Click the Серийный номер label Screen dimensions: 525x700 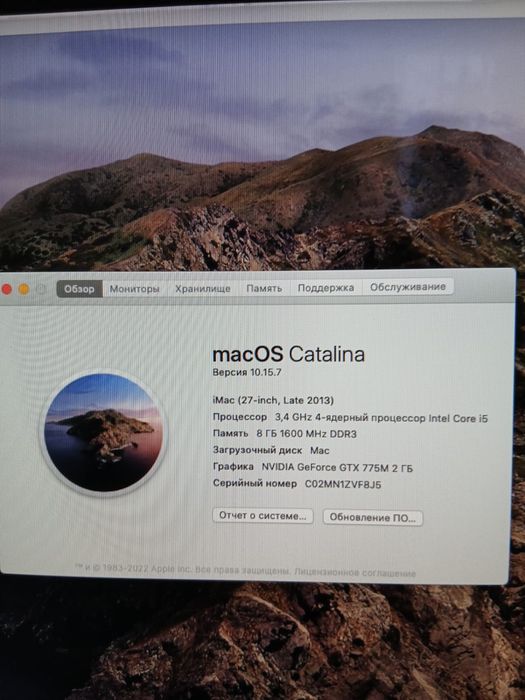pyautogui.click(x=255, y=483)
